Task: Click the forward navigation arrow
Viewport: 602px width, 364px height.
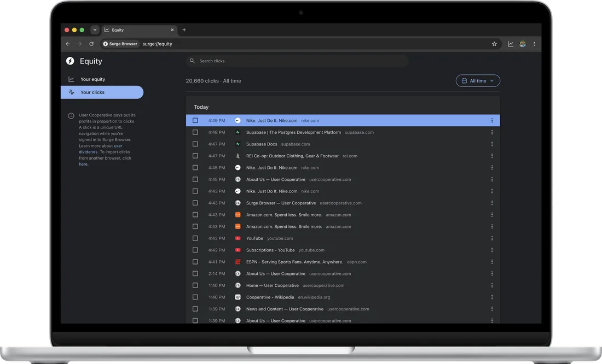Action: click(79, 44)
